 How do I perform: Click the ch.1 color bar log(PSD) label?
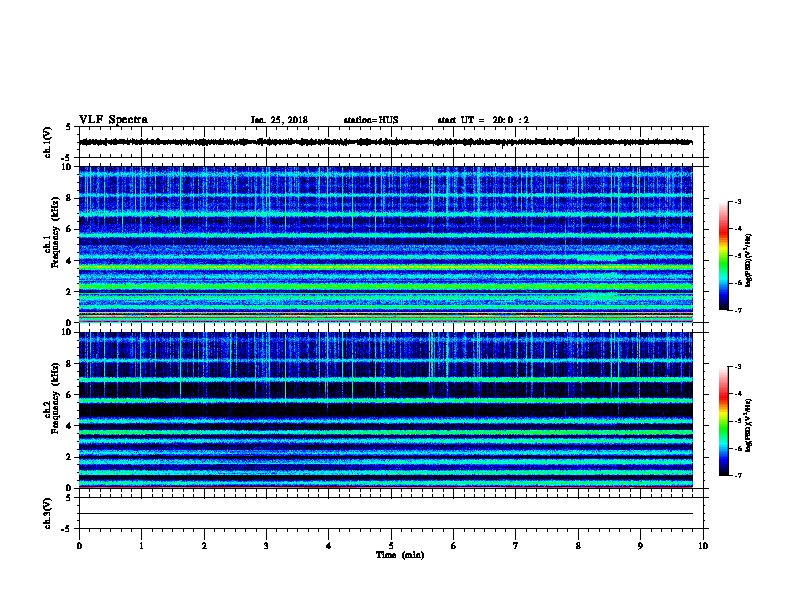(x=748, y=261)
